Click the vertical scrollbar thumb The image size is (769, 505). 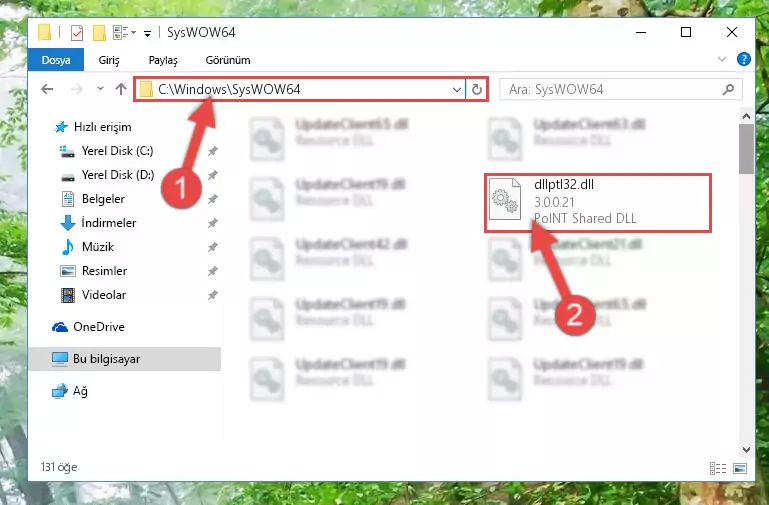point(746,149)
